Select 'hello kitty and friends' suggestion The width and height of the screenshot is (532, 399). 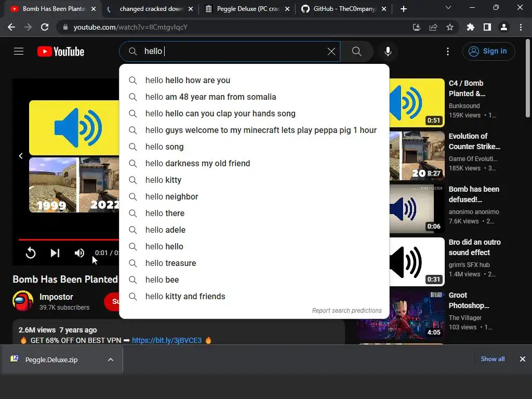coord(254,296)
